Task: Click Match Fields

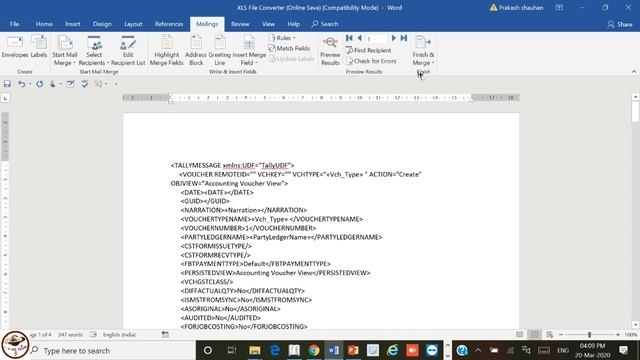Action: tap(289, 48)
